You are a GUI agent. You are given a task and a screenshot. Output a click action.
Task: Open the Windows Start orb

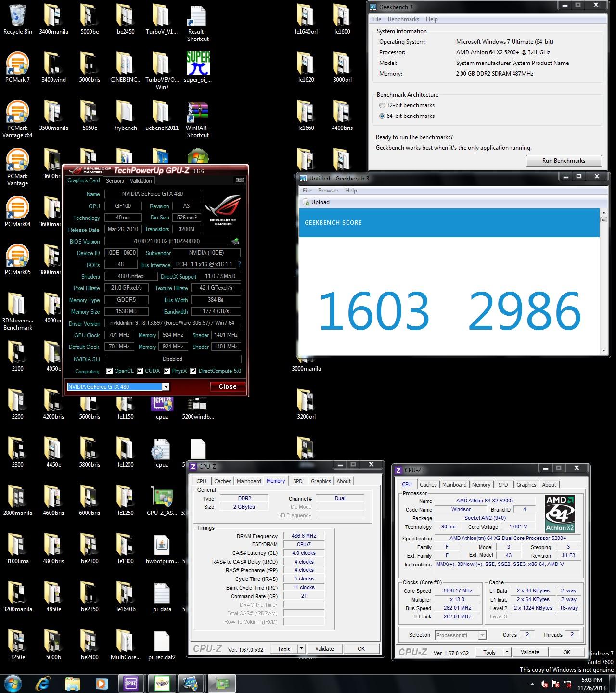coord(13,683)
